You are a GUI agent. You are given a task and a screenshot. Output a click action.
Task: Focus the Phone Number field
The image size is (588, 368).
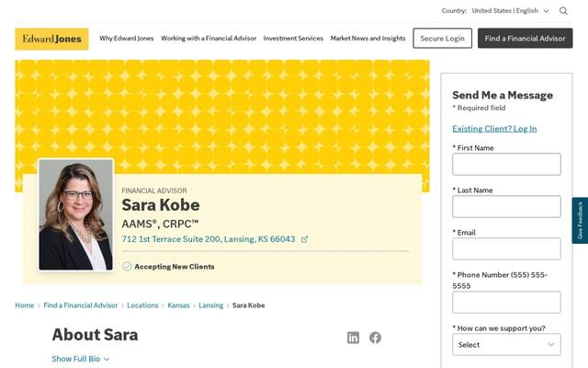point(506,303)
